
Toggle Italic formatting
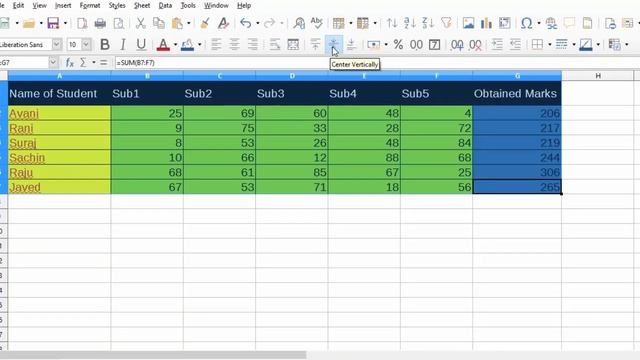[x=122, y=44]
